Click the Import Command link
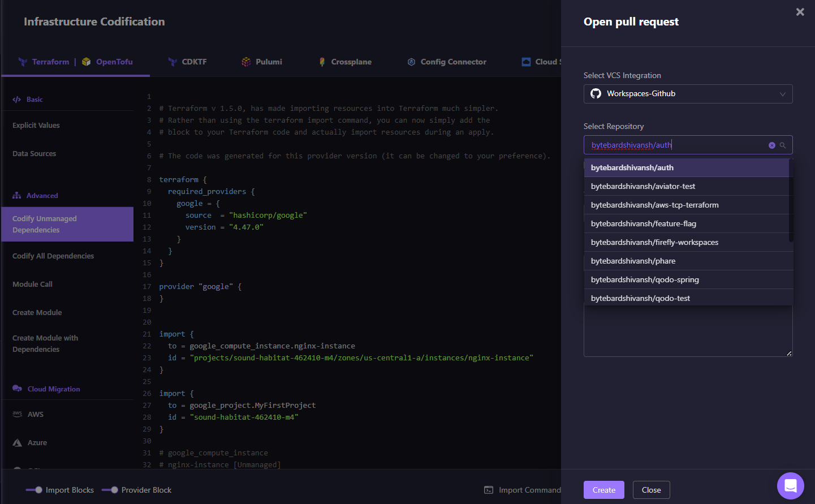Viewport: 815px width, 504px height. pos(530,490)
